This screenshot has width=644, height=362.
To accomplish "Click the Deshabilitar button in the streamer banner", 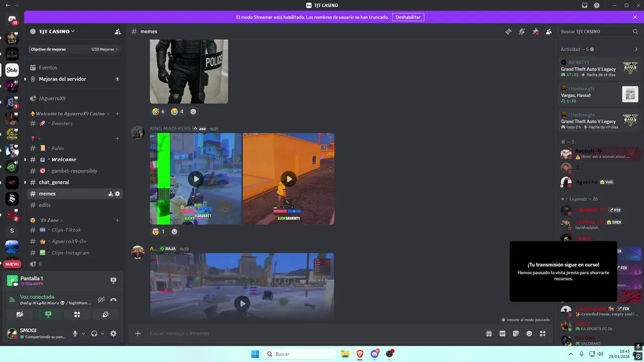I will 408,17.
